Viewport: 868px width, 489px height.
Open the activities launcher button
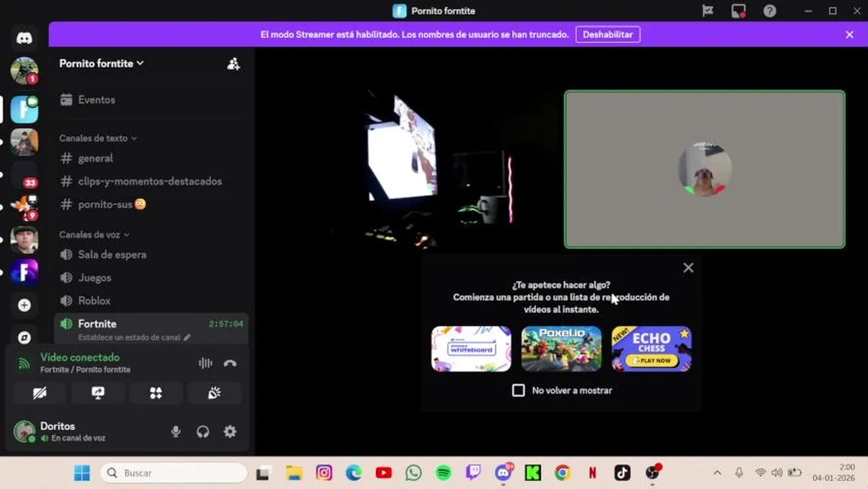click(156, 393)
